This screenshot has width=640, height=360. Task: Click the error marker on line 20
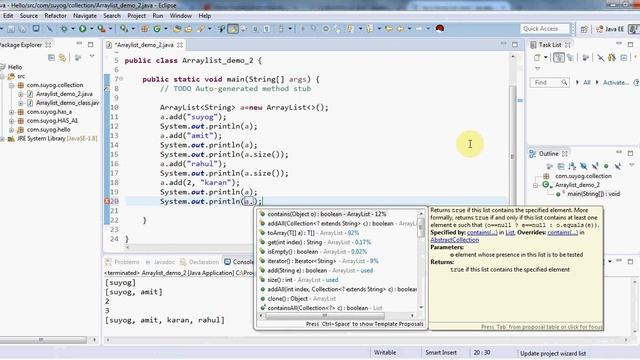coord(107,201)
